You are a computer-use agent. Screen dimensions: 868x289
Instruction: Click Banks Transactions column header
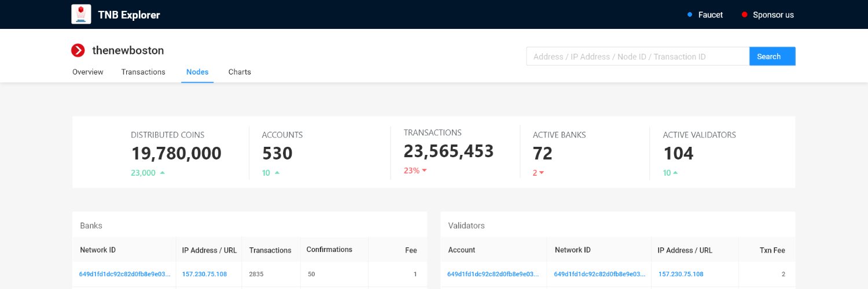click(270, 250)
